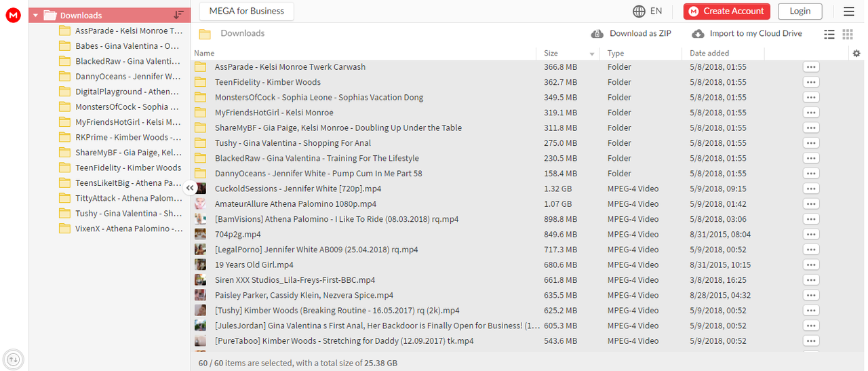Select the 704p2g.mp4 file name

click(237, 234)
